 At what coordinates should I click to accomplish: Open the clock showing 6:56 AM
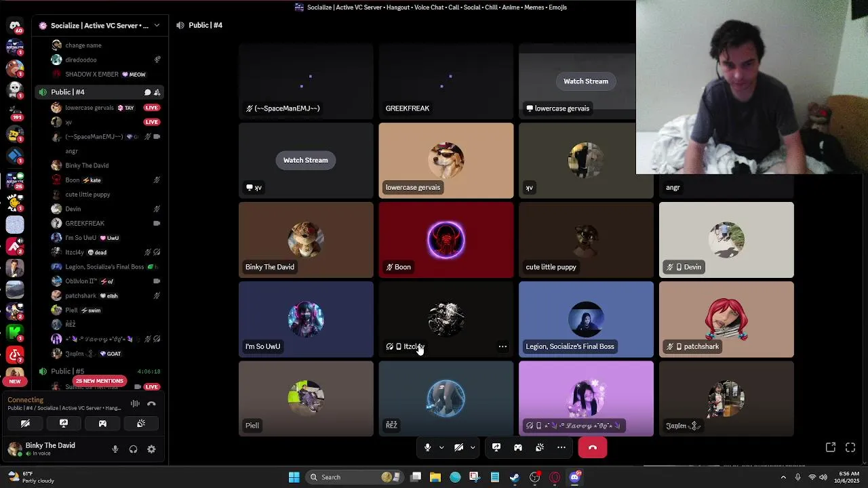849,477
